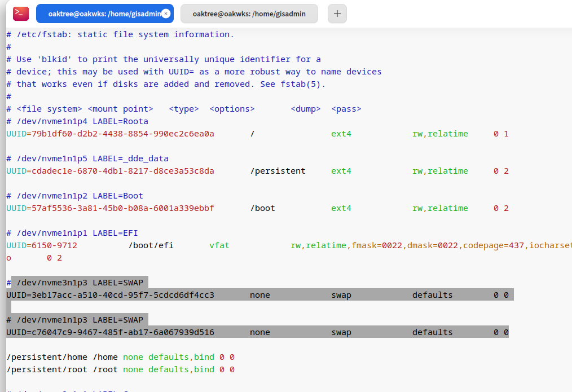Click the 'vfat' filesystem type
Screen dimensions: 572x392
pos(219,245)
